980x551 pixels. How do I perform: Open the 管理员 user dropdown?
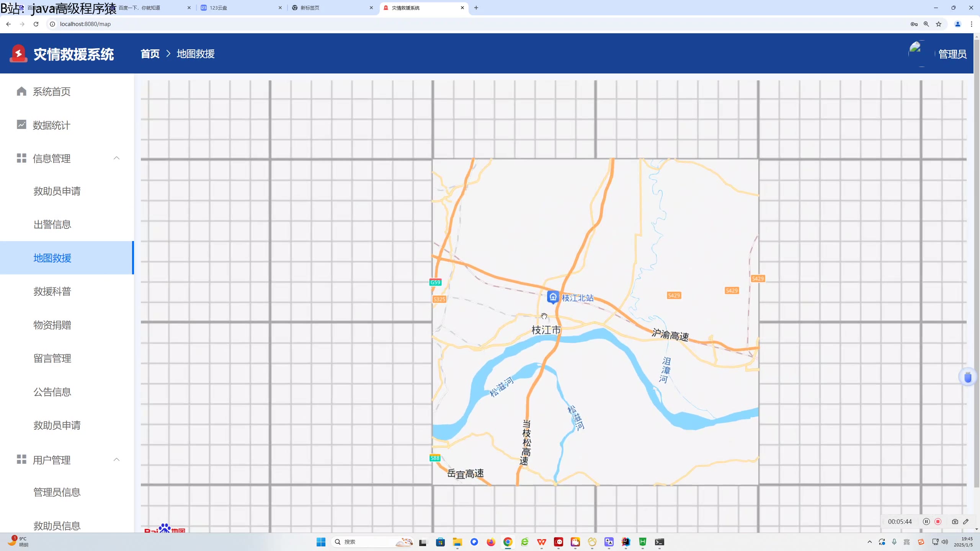click(952, 54)
